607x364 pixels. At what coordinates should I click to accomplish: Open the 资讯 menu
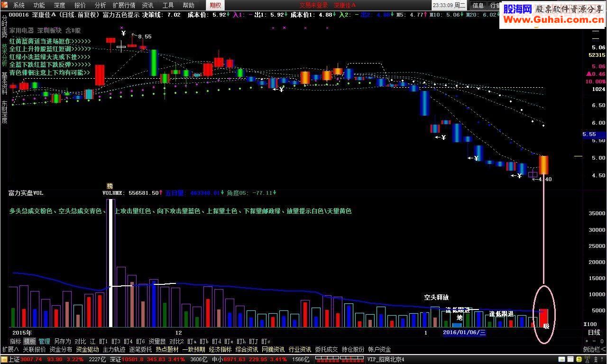[x=147, y=5]
